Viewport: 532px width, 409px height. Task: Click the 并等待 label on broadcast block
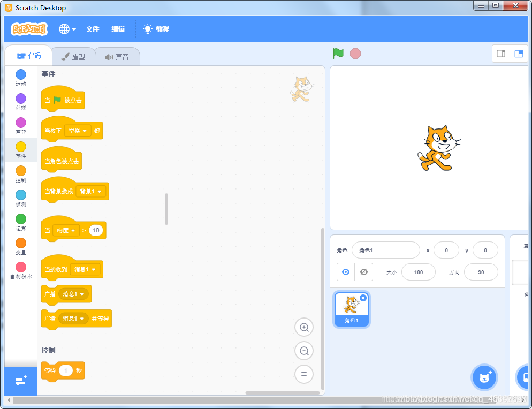point(100,319)
